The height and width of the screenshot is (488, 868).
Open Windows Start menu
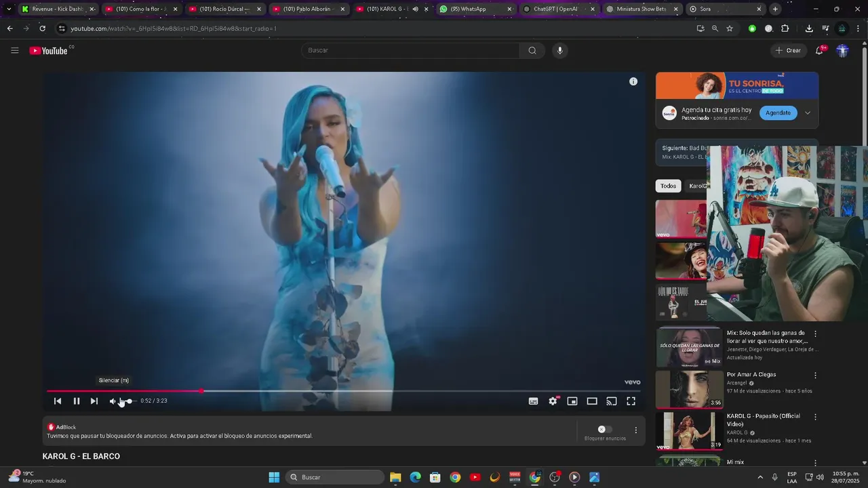click(x=274, y=477)
